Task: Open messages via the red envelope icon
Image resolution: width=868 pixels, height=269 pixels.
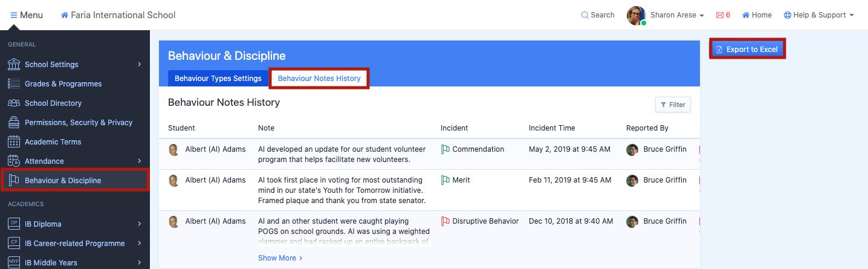Action: point(720,15)
